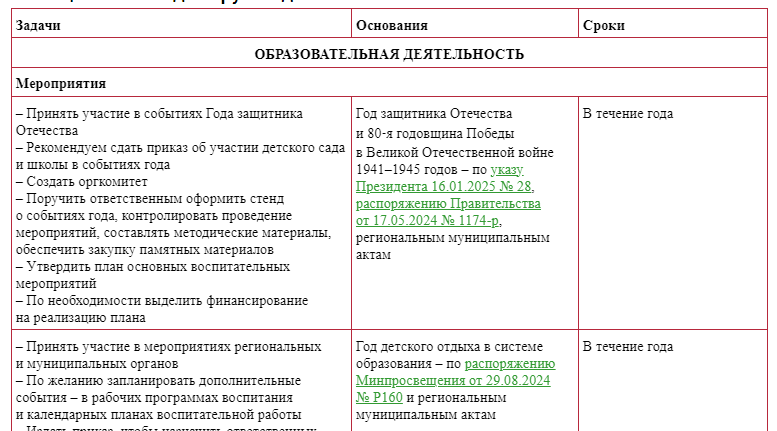
Task: Click the 'ОБРАЗОВАТЕЛЬНАЯ ДЕЯТЕЛЬНОСТЬ' section heading
Action: (x=389, y=54)
